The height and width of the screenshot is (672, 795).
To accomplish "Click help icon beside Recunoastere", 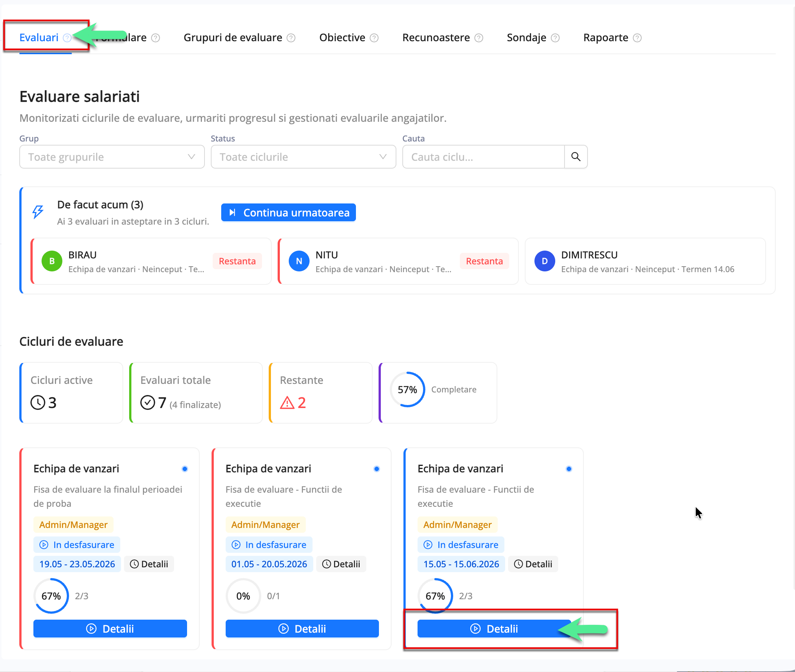I will tap(479, 38).
